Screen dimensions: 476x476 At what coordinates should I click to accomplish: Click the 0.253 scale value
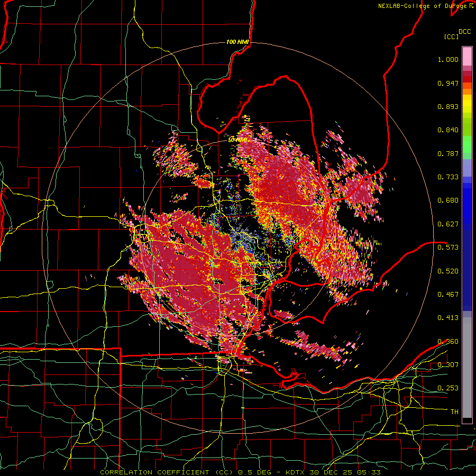click(448, 388)
